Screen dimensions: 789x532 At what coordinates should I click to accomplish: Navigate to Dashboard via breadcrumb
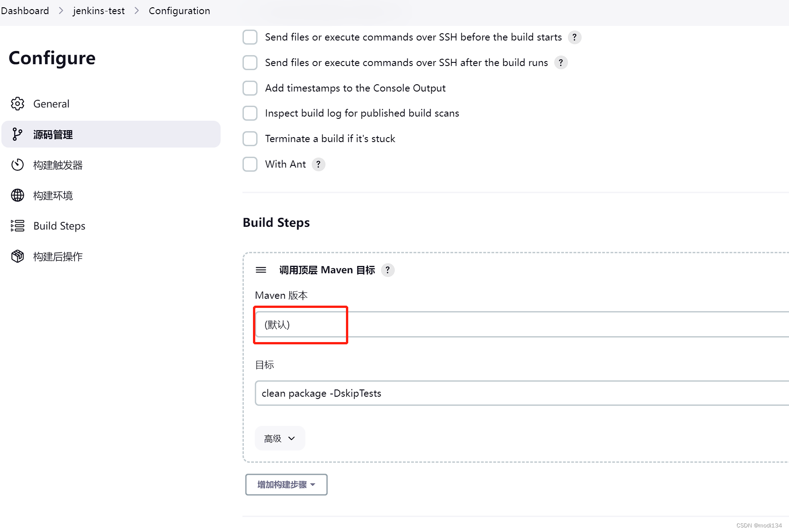[x=25, y=10]
